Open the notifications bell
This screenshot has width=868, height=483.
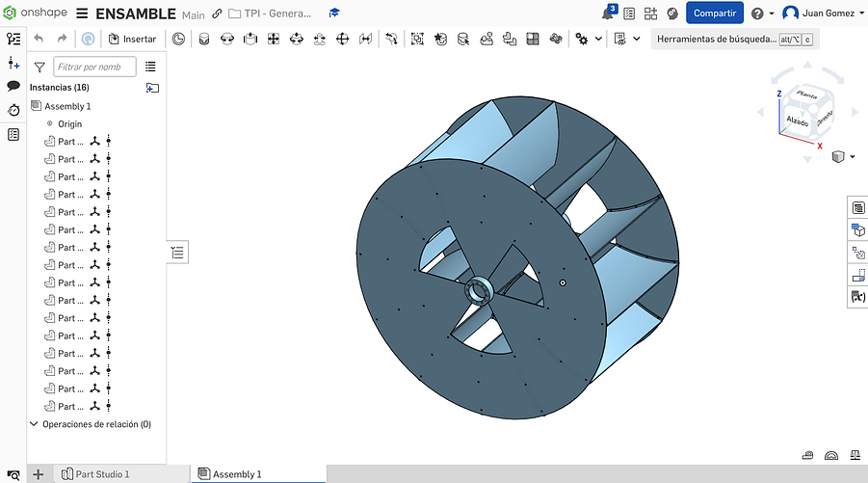coord(607,13)
